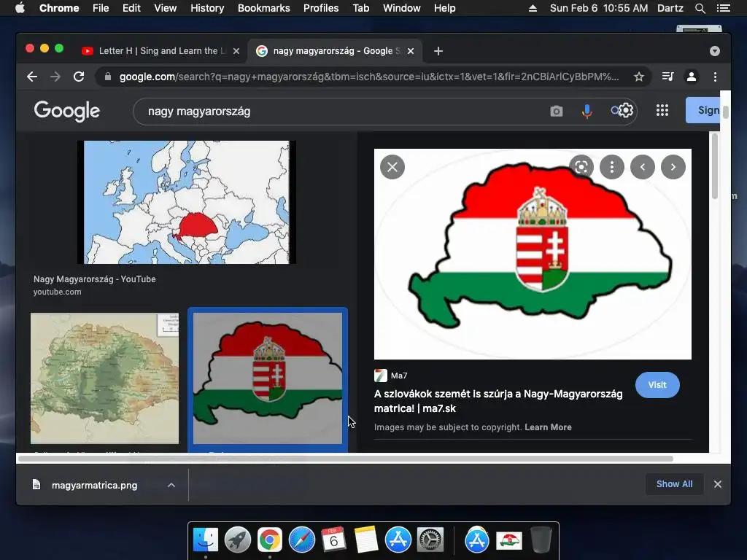Open Trash in the Dock
This screenshot has height=560, width=747.
(x=541, y=540)
